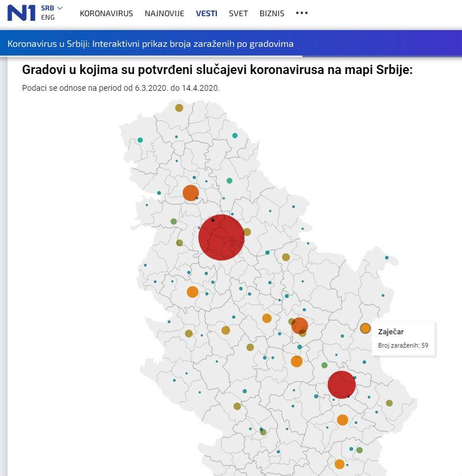Select the large red Belgrade circle on map
The image size is (462, 476).
click(x=221, y=237)
